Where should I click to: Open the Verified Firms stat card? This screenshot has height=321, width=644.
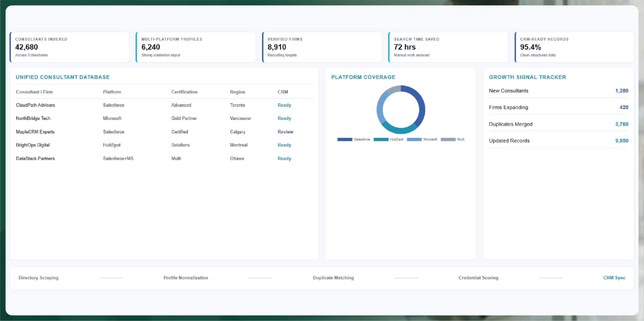pos(322,47)
